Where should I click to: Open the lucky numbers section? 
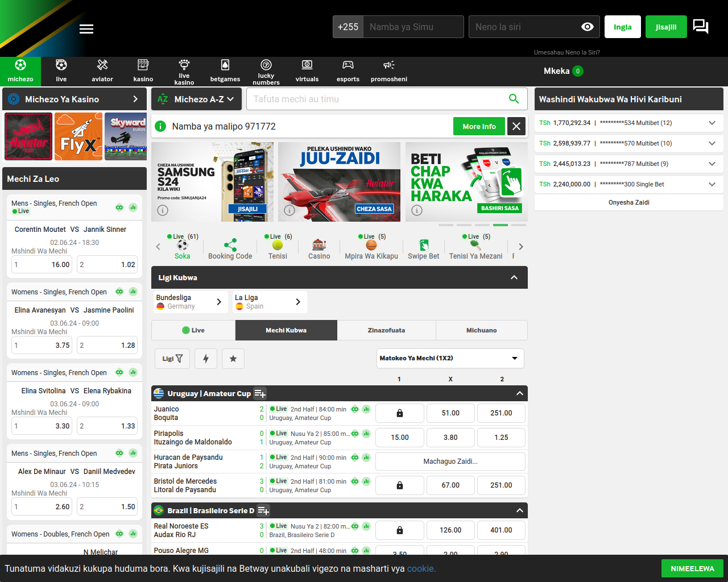pos(266,71)
